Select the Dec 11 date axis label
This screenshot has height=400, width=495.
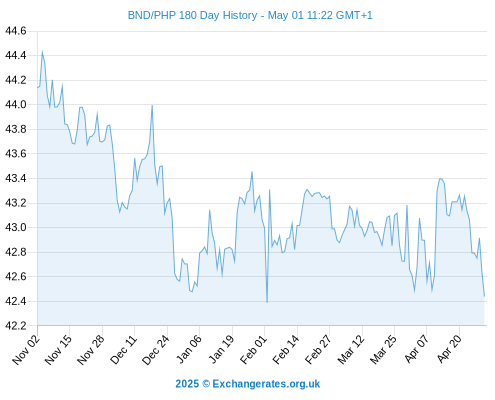click(x=123, y=349)
